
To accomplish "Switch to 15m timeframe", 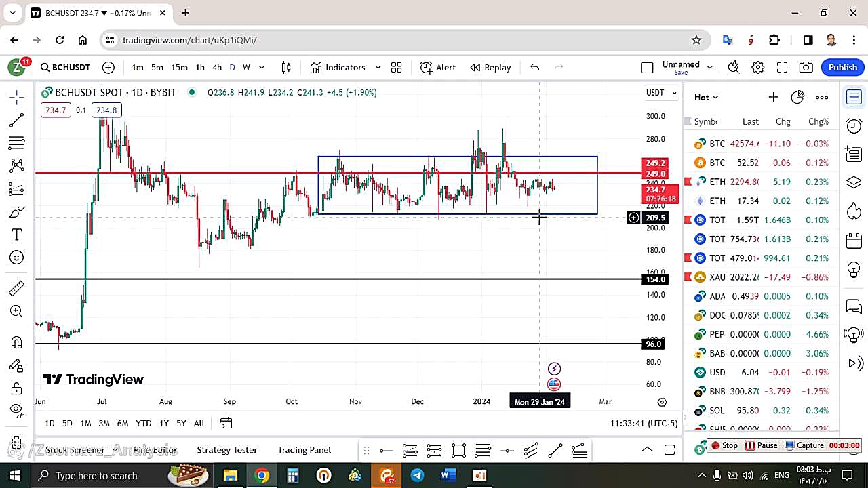I will point(179,67).
